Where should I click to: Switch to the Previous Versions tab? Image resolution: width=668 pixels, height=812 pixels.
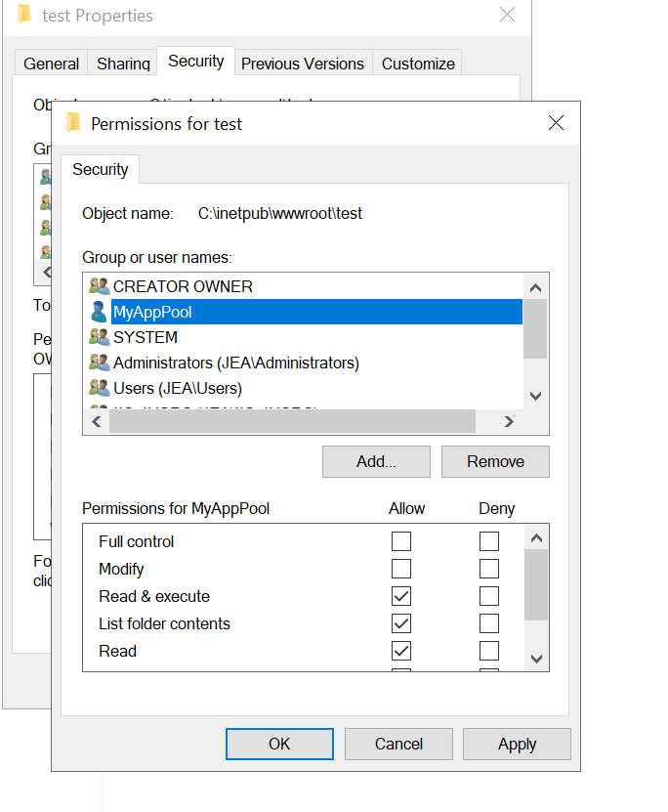302,64
